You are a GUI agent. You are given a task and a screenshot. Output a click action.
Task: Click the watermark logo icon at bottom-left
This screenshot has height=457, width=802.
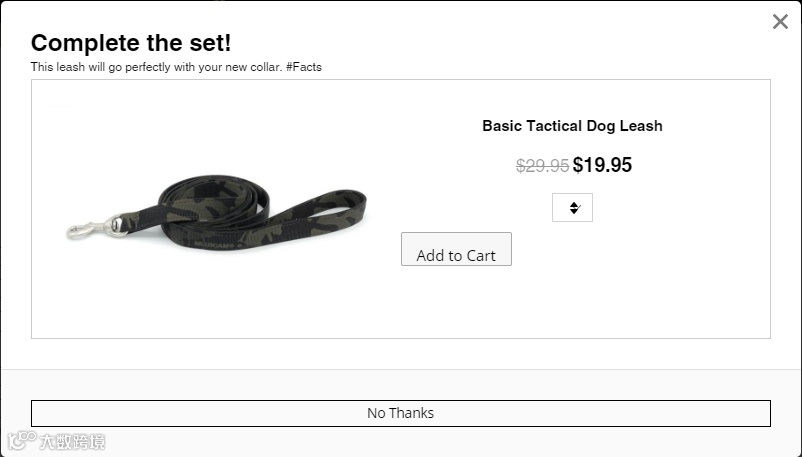coord(19,441)
